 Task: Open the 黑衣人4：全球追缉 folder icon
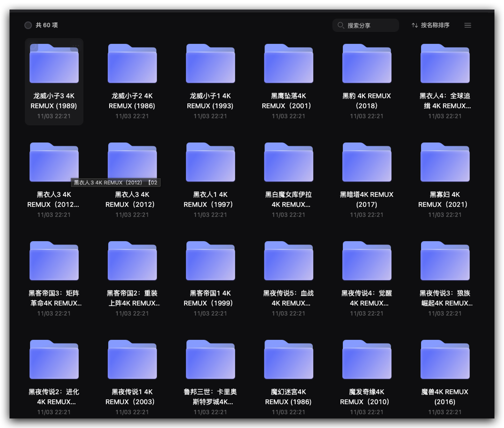pos(445,63)
